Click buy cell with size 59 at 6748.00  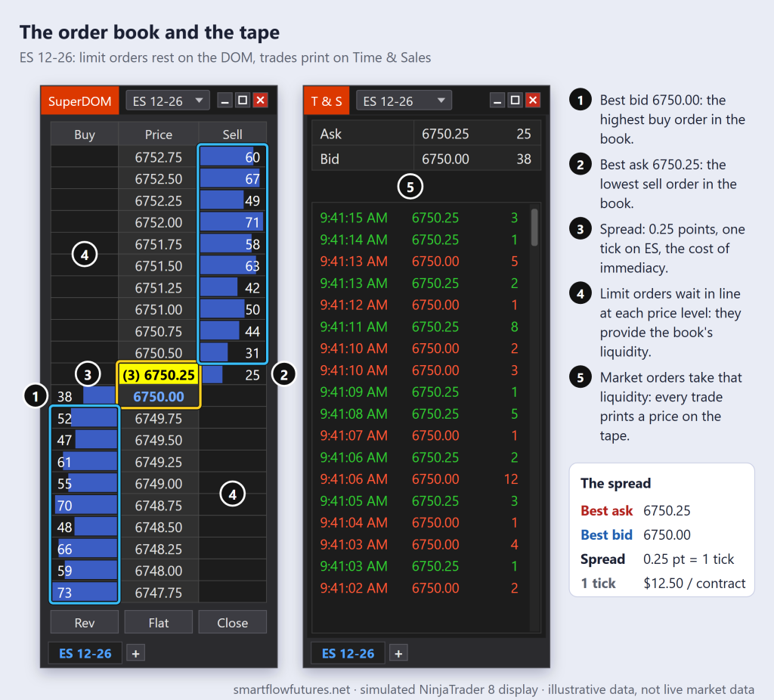click(85, 570)
